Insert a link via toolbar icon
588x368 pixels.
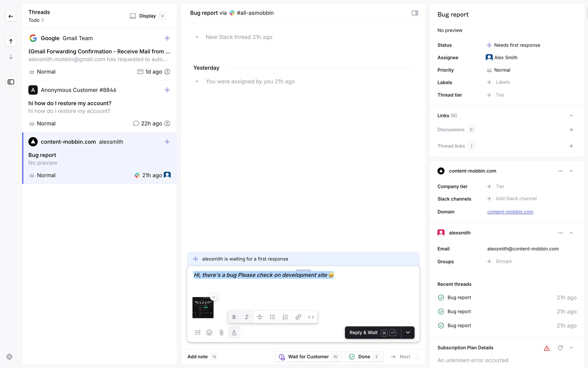pyautogui.click(x=298, y=317)
